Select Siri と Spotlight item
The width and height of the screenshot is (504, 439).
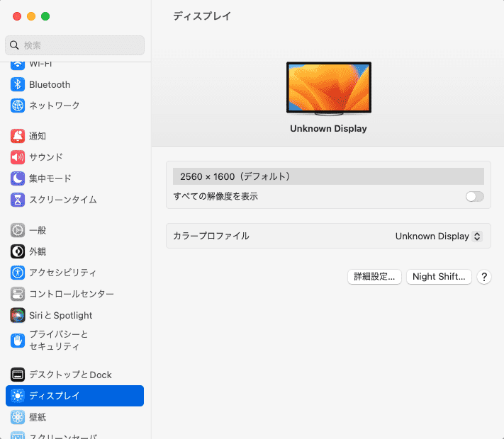point(74,315)
